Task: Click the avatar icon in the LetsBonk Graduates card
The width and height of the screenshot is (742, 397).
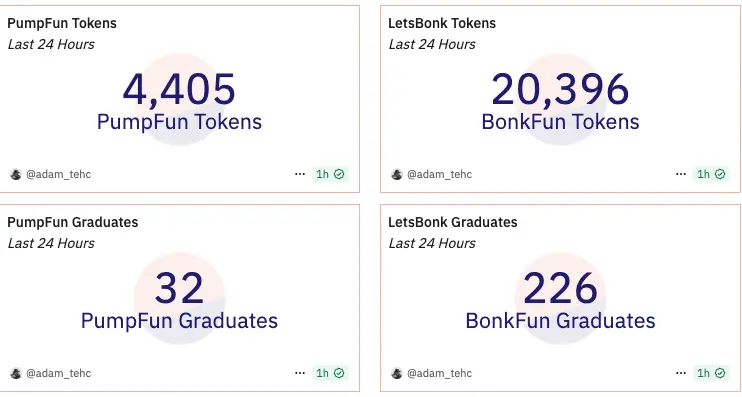Action: coord(397,373)
